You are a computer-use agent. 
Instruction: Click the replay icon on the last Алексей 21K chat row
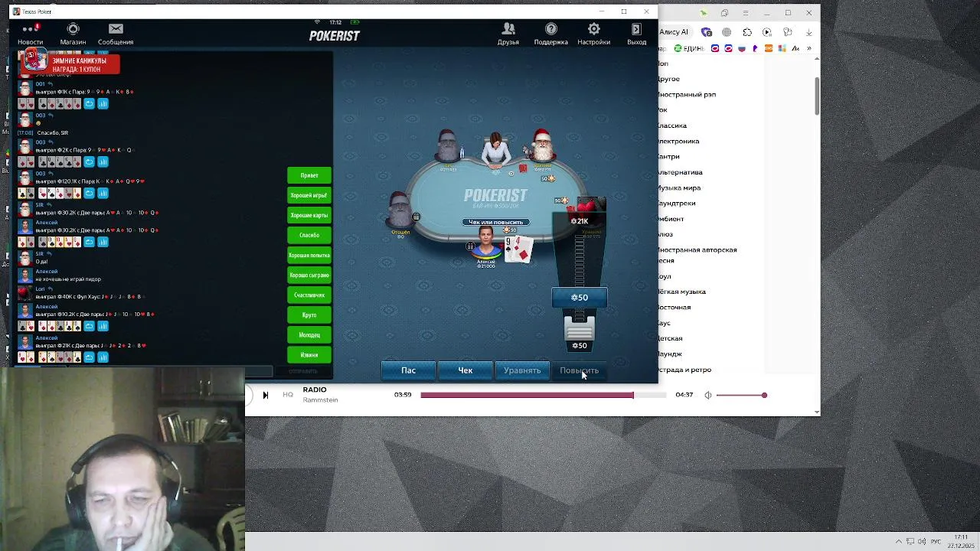coord(89,357)
